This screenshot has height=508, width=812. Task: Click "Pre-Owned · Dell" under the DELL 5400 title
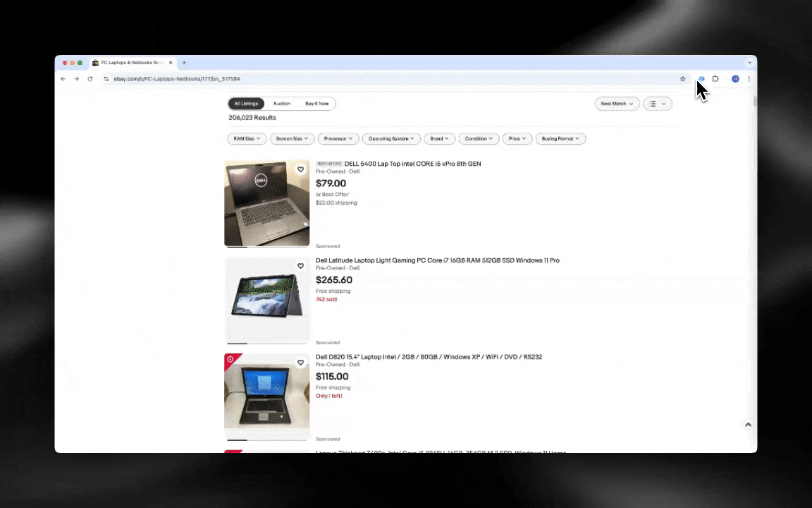pos(338,171)
